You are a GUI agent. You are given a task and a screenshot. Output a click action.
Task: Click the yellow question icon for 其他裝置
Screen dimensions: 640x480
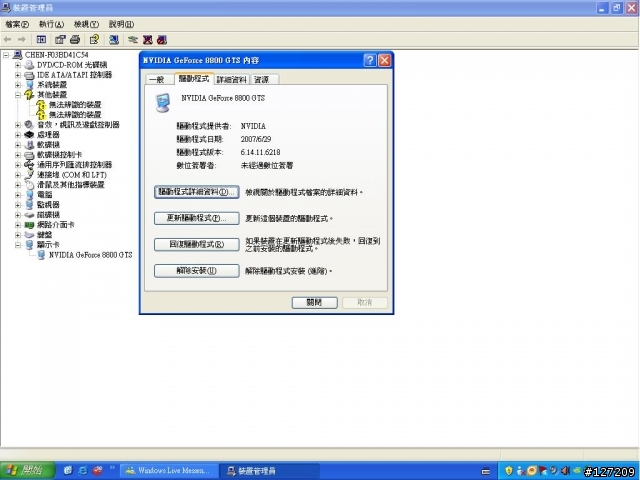tap(29, 95)
